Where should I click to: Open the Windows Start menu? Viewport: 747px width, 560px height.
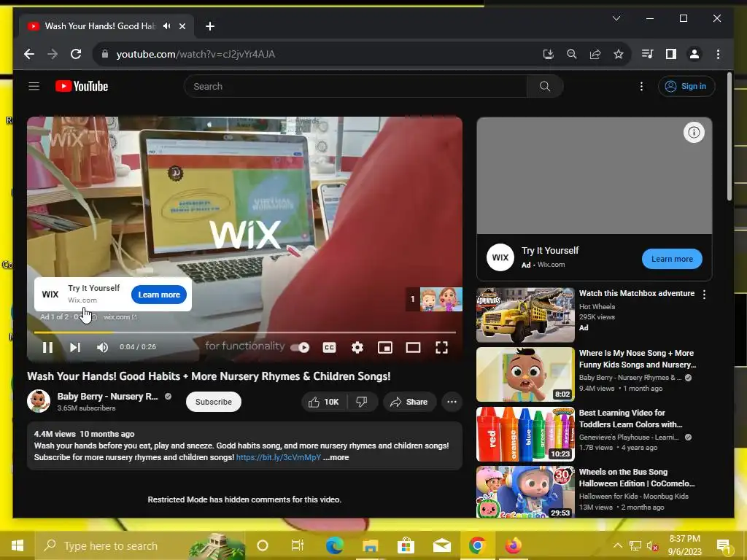pyautogui.click(x=18, y=545)
